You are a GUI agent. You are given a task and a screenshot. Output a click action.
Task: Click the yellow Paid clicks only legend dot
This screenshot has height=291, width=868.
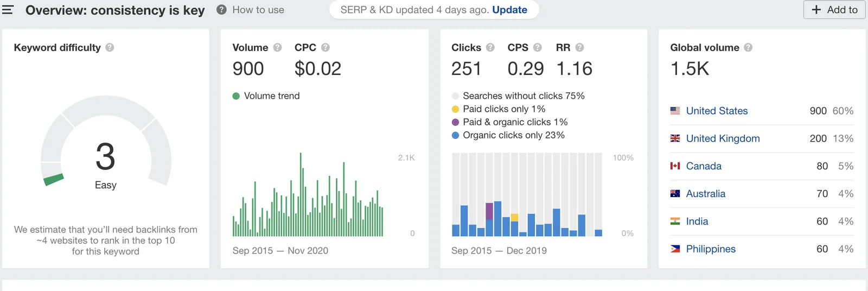coord(455,109)
